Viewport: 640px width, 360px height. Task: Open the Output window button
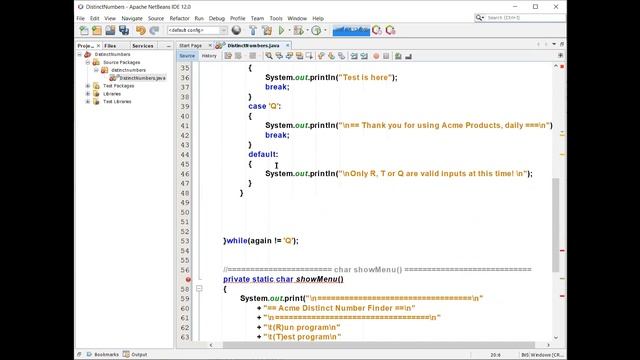(136, 354)
